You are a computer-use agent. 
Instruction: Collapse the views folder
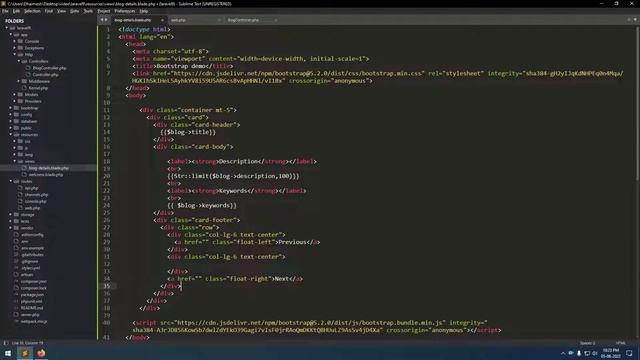15,161
